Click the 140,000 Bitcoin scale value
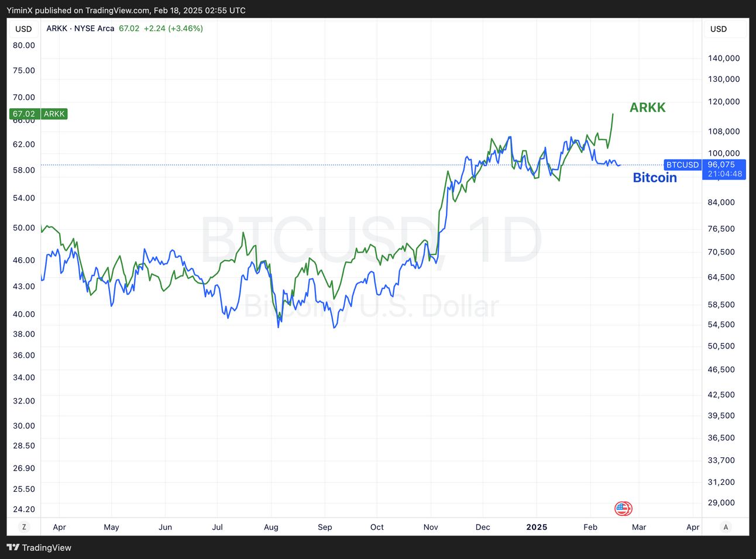This screenshot has width=756, height=559. click(724, 58)
